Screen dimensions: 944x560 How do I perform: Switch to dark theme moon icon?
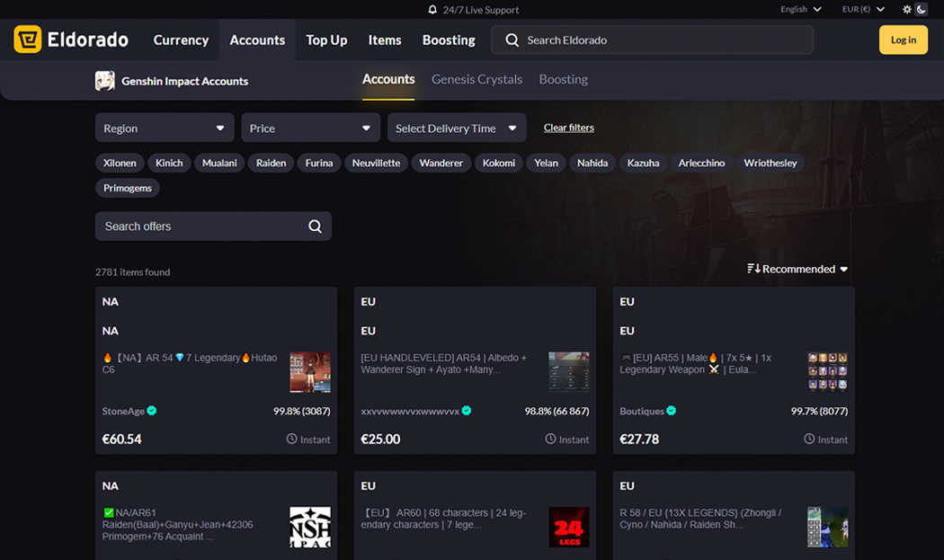[922, 9]
